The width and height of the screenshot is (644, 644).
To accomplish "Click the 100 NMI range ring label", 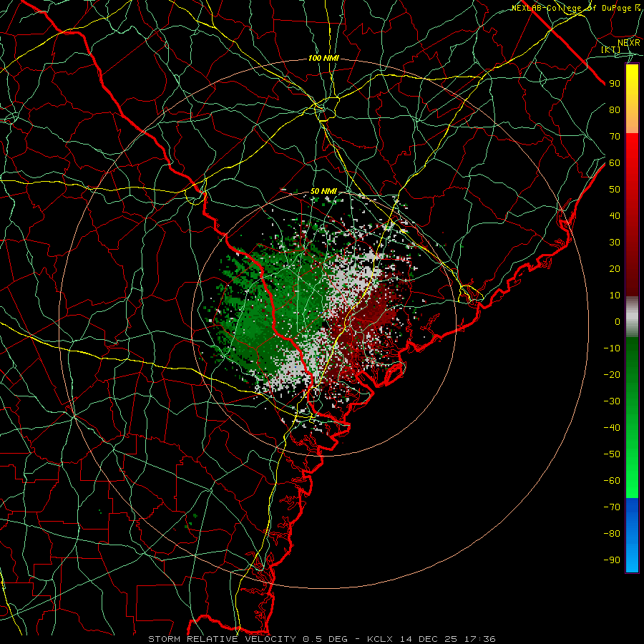I will pos(323,59).
